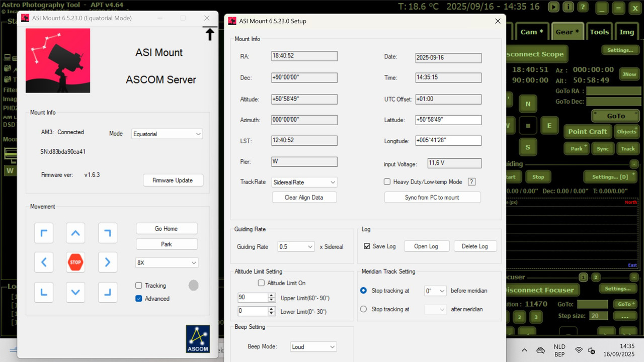Open the TrackRate dropdown showing SiderealRate
644x362 pixels.
pyautogui.click(x=304, y=182)
